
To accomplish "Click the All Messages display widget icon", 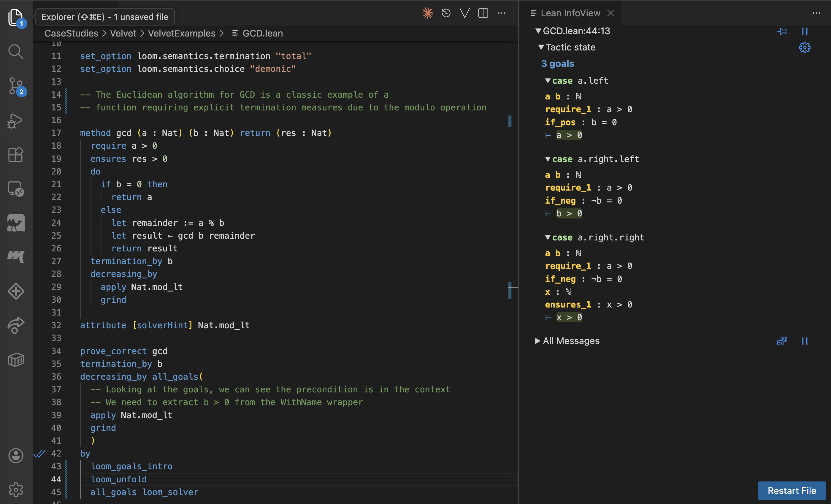I will [782, 341].
